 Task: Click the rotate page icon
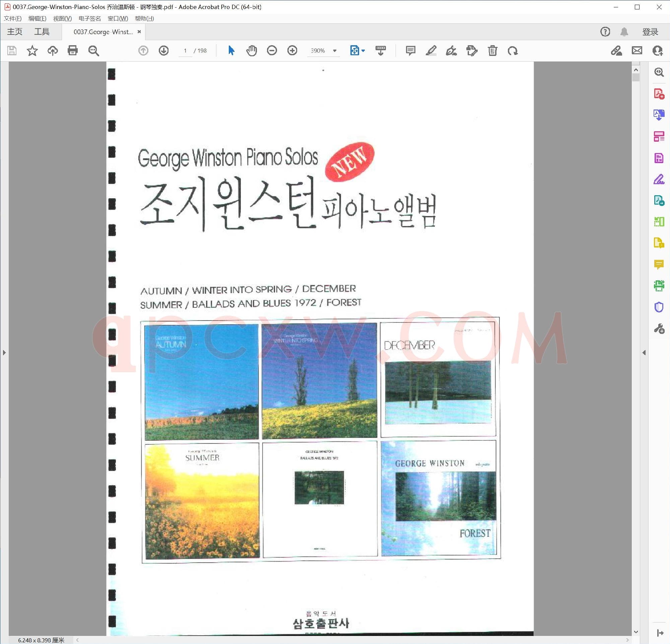tap(513, 51)
